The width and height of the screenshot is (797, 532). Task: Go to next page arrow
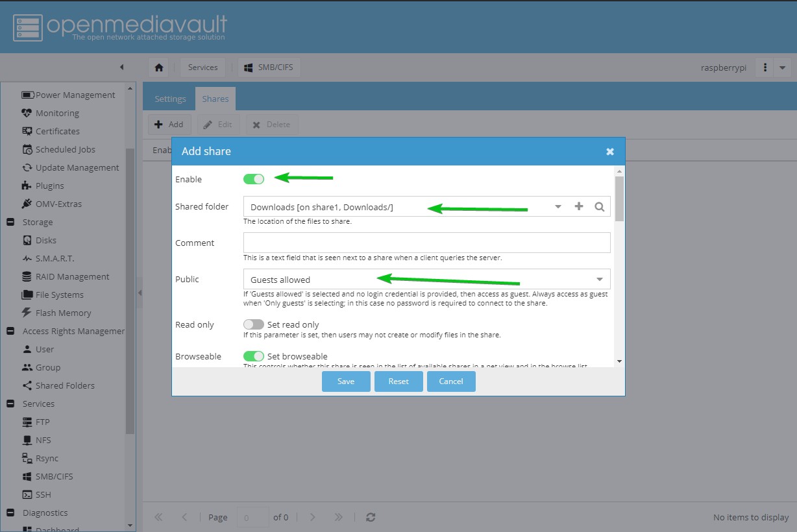[312, 517]
